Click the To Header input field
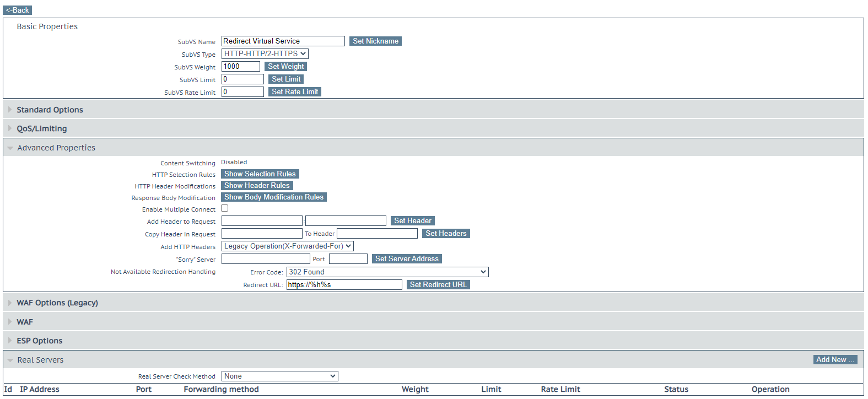Screen dimensions: 868x399 [377, 234]
